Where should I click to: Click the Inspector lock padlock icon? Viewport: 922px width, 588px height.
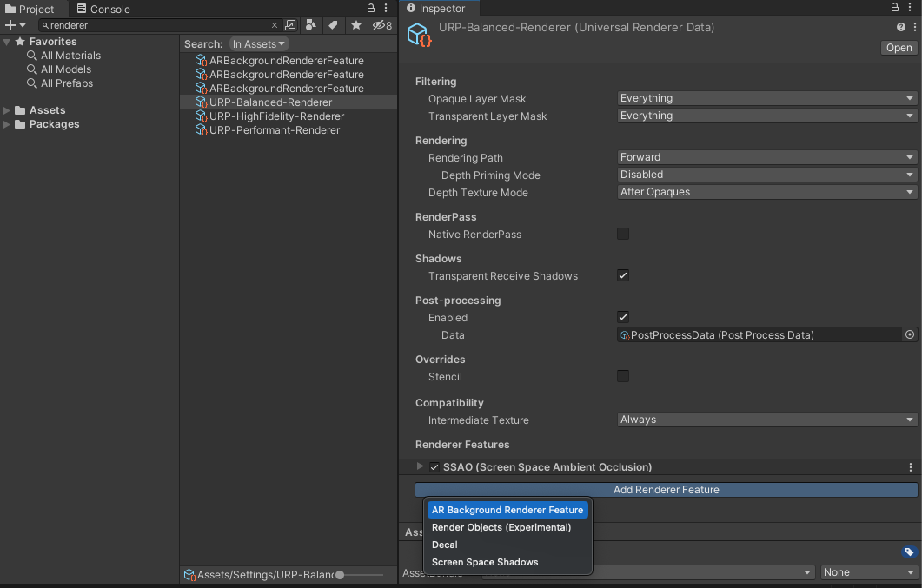895,7
